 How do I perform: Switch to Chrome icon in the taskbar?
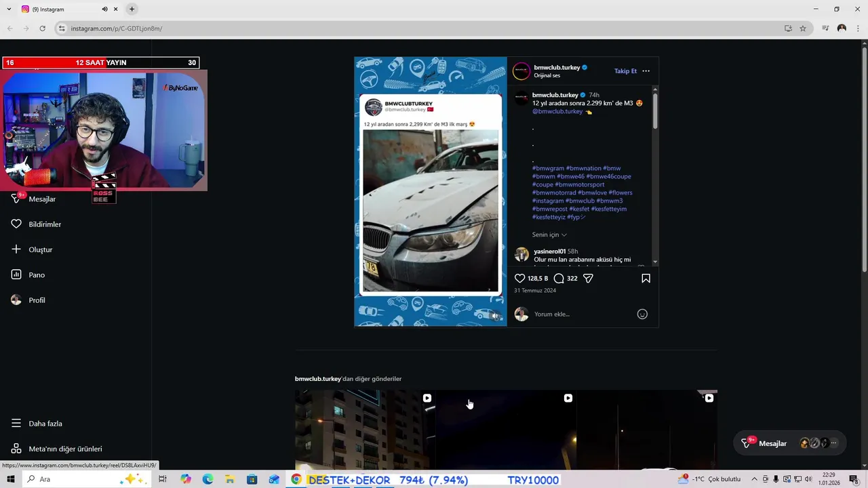(296, 479)
